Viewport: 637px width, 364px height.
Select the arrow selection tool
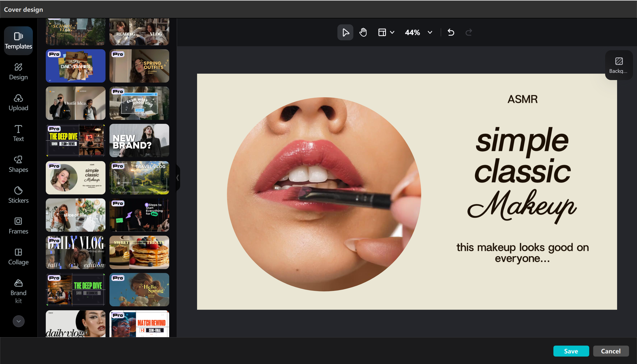pos(345,32)
